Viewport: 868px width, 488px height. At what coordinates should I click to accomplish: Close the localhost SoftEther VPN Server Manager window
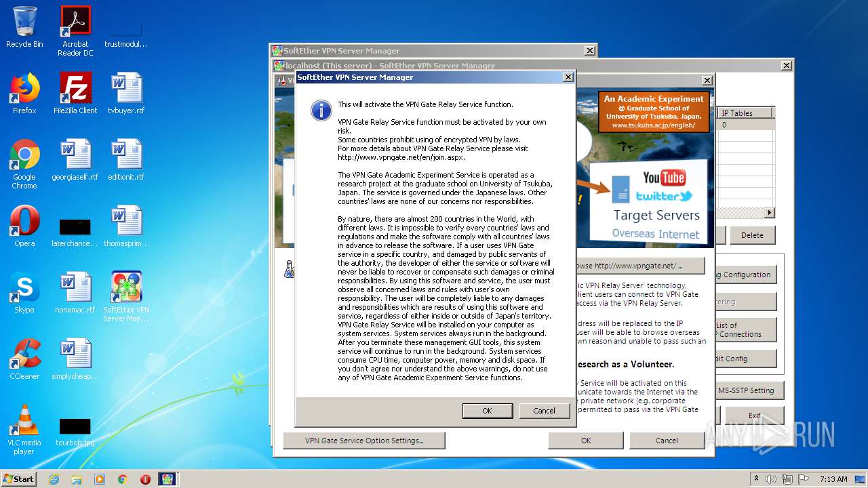[786, 66]
